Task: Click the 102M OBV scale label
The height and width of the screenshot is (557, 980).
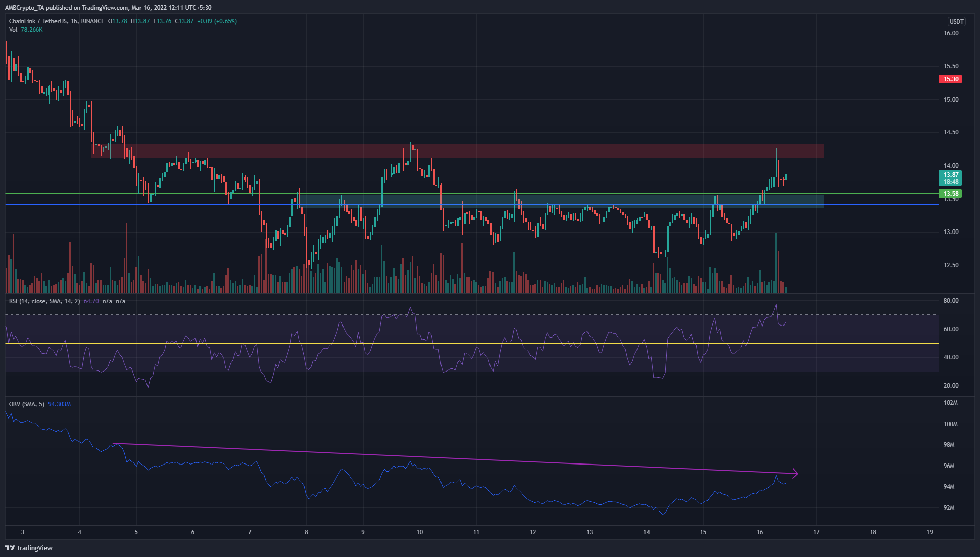Action: (951, 403)
